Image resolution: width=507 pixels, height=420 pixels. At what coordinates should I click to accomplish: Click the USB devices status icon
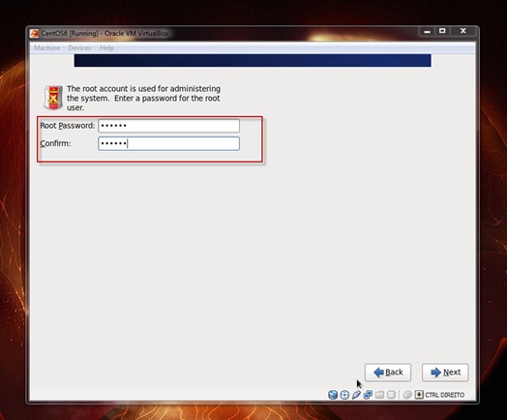point(356,395)
